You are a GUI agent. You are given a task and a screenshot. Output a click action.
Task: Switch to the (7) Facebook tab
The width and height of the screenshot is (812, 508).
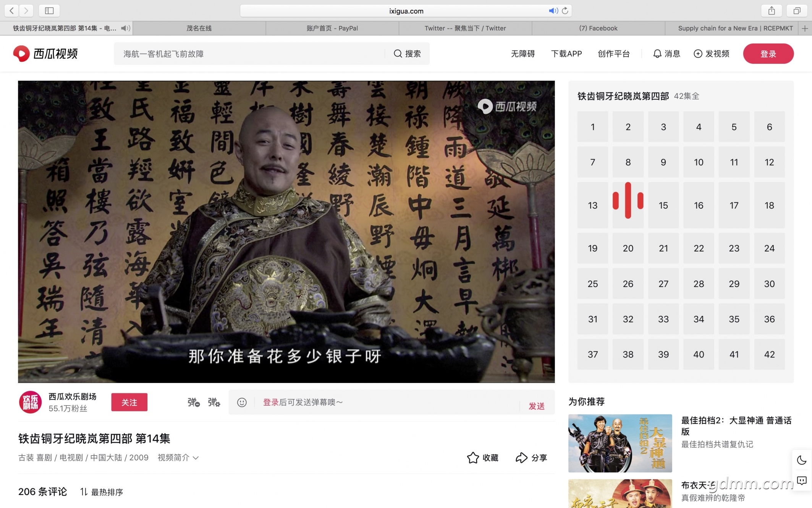point(598,28)
